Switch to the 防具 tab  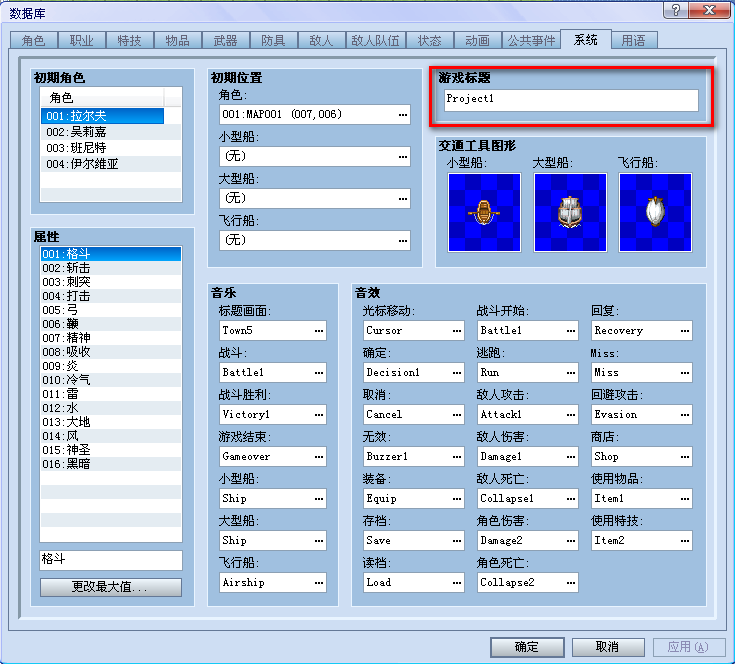click(x=273, y=40)
